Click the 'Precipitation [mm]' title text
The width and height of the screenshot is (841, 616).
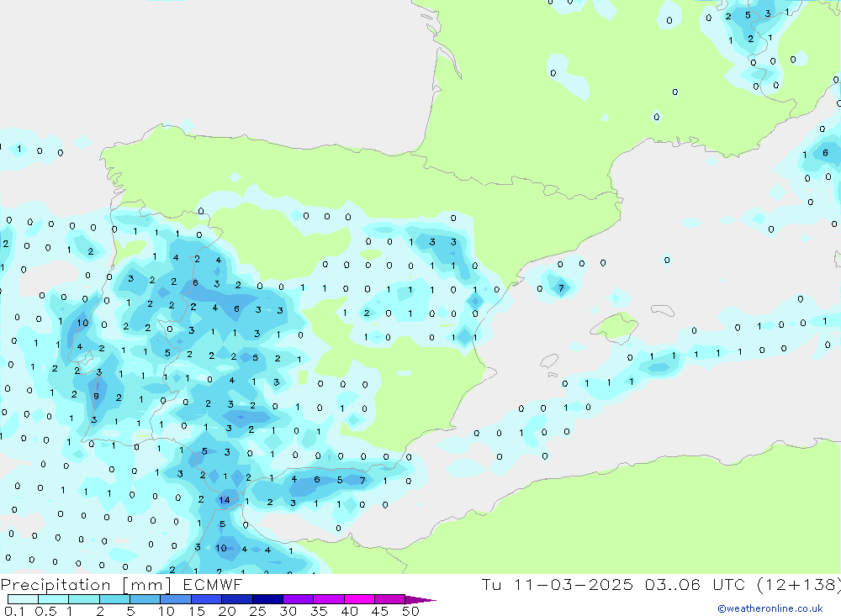point(86,585)
